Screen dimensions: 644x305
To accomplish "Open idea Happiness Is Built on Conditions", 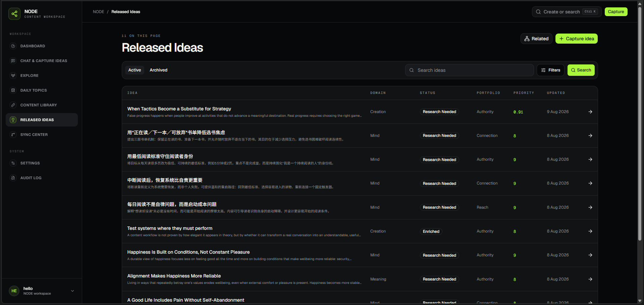I will pyautogui.click(x=189, y=252).
